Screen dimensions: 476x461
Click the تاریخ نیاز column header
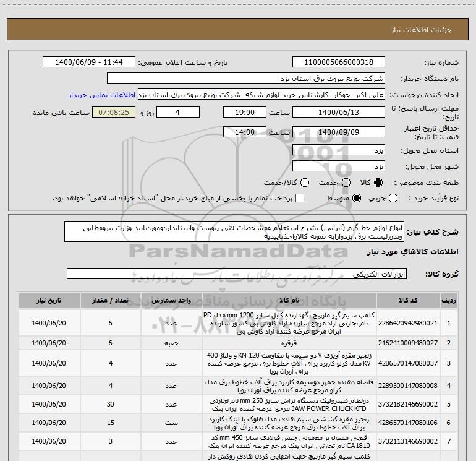click(49, 300)
